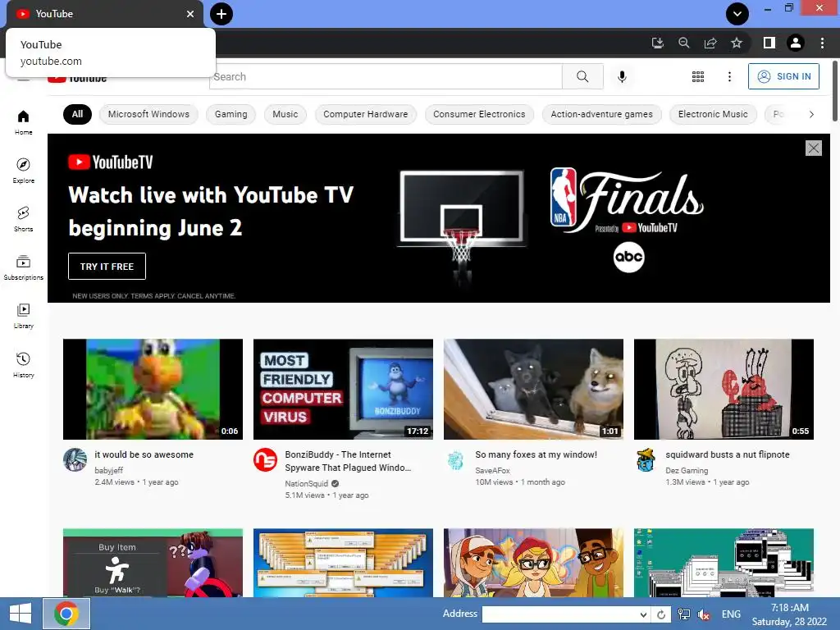This screenshot has width=840, height=630.
Task: Select the Gaming filter chip
Action: 231,114
